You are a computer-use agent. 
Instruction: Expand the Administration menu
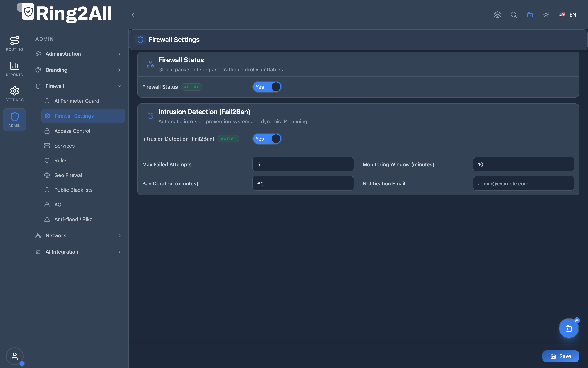[78, 54]
